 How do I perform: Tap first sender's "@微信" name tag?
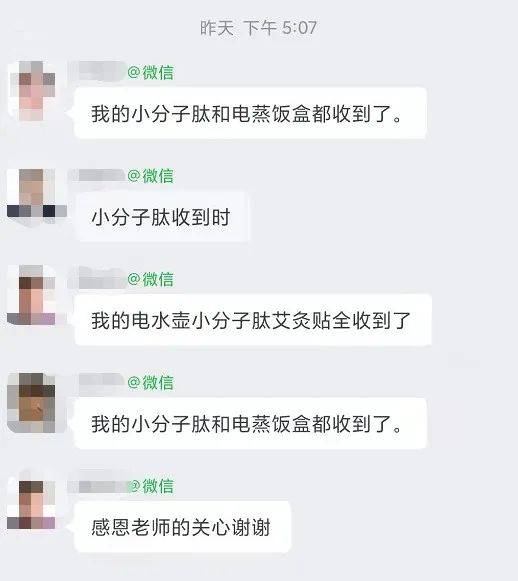(x=150, y=72)
